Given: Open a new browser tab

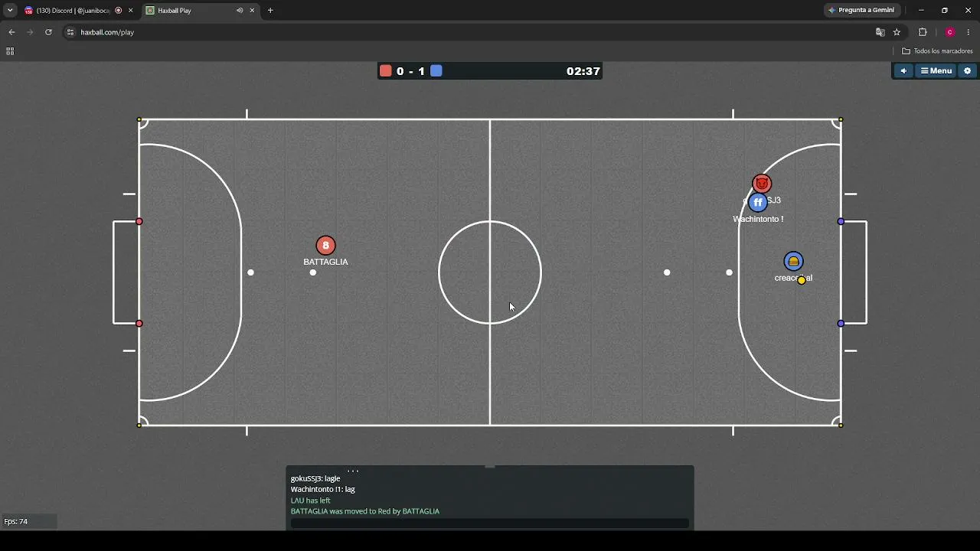Looking at the screenshot, I should pyautogui.click(x=270, y=11).
